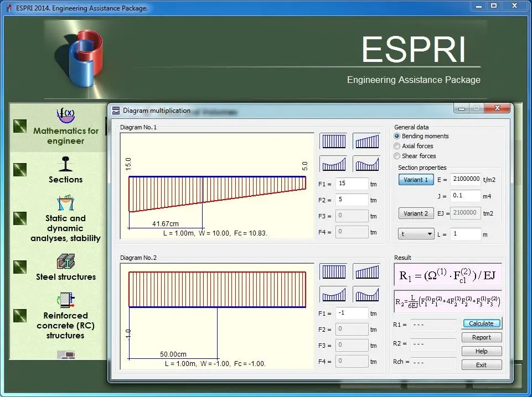
Task: Click the F3 field in Diagram No.1
Action: 352,216
